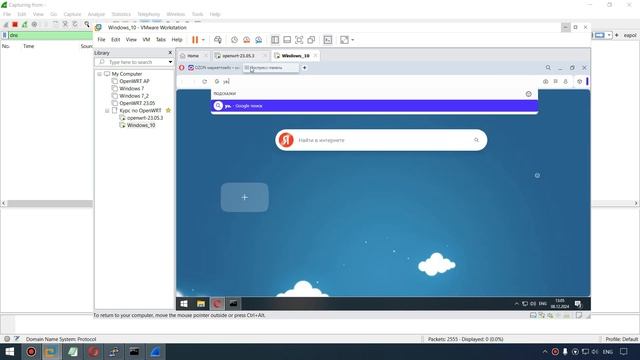The height and width of the screenshot is (360, 640).
Task: Switch to the OZON browser tab
Action: point(214,68)
